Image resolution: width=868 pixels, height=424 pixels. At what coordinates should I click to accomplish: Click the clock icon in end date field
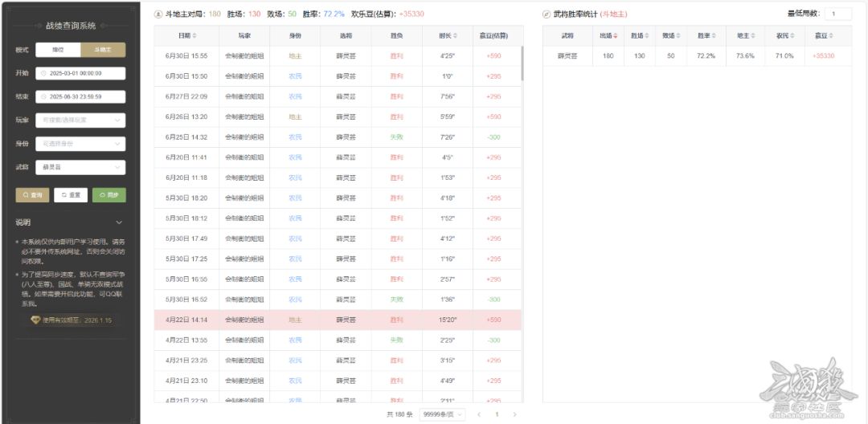[43, 96]
